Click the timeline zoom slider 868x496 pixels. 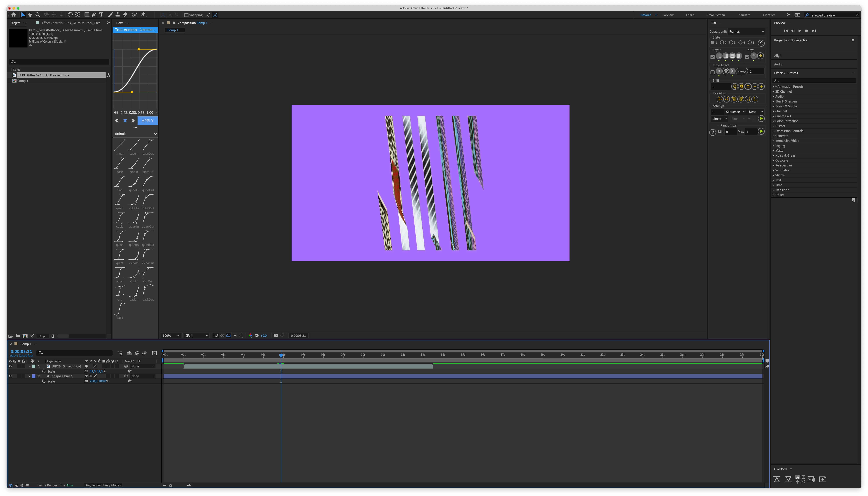(x=171, y=485)
